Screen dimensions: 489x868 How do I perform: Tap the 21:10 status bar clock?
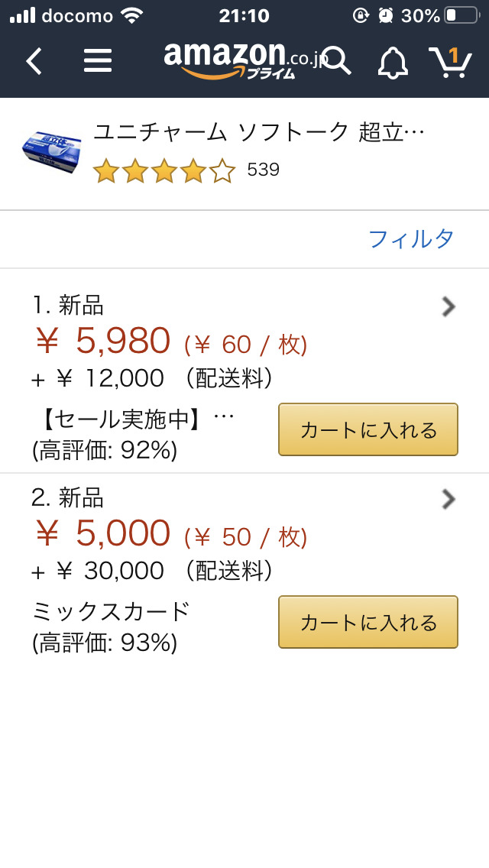pos(244,15)
